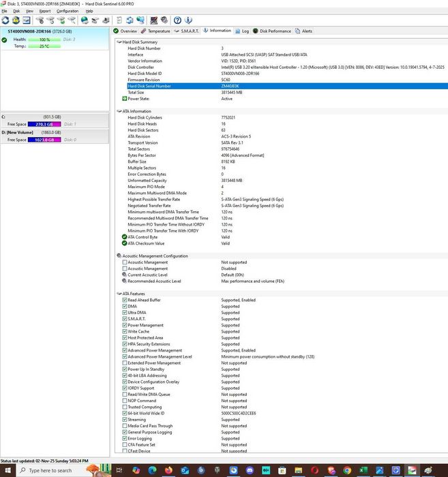448x477 pixels.
Task: Open the File menu
Action: pos(4,11)
